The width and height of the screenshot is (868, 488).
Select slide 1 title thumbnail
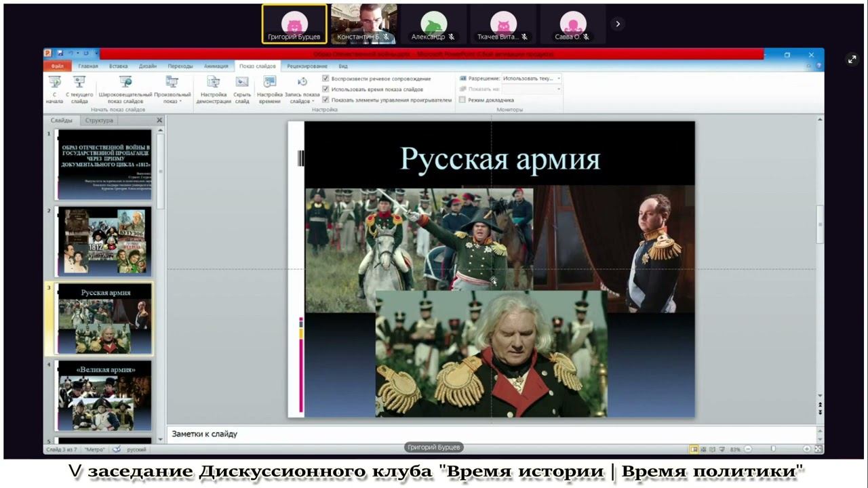pos(104,165)
